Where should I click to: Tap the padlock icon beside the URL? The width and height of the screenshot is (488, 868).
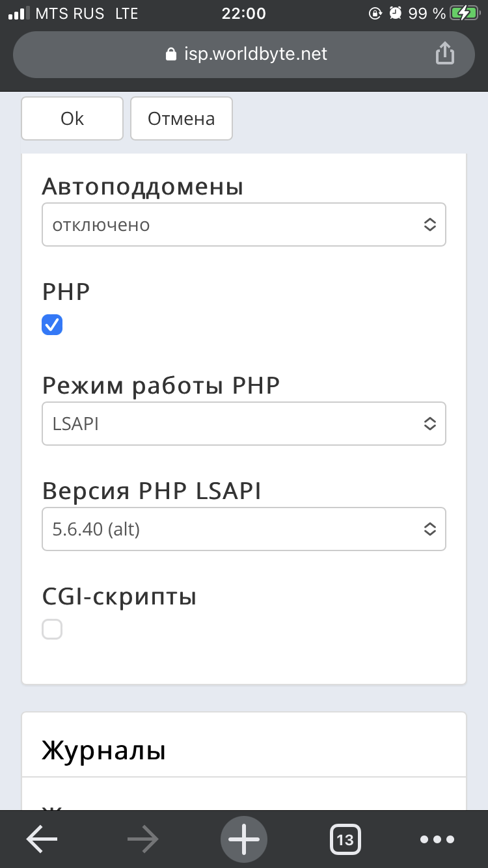(x=171, y=54)
